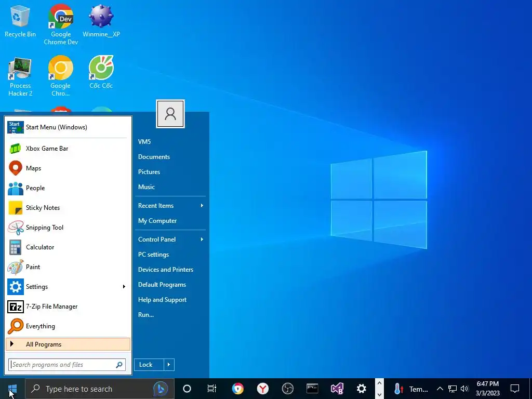532x399 pixels.
Task: Click the start menu search magnifier
Action: [119, 365]
